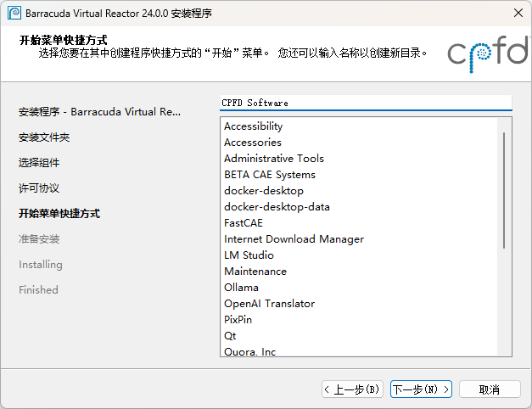This screenshot has height=409, width=532.
Task: Select Maintenance folder entry
Action: click(255, 272)
